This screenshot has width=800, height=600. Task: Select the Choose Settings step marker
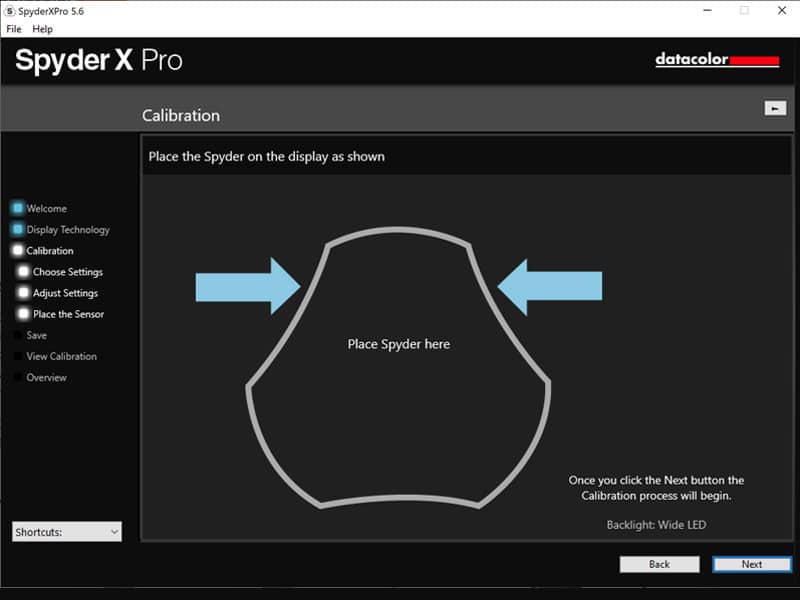24,271
